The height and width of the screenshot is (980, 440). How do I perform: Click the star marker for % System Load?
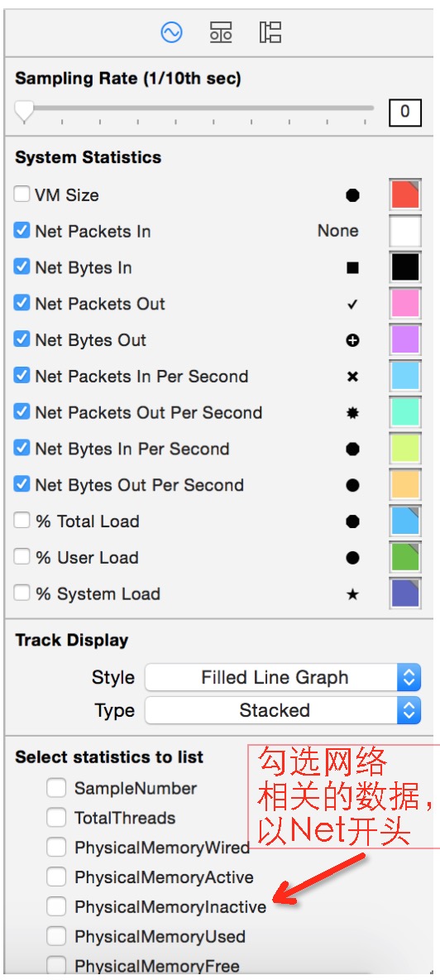pyautogui.click(x=352, y=594)
